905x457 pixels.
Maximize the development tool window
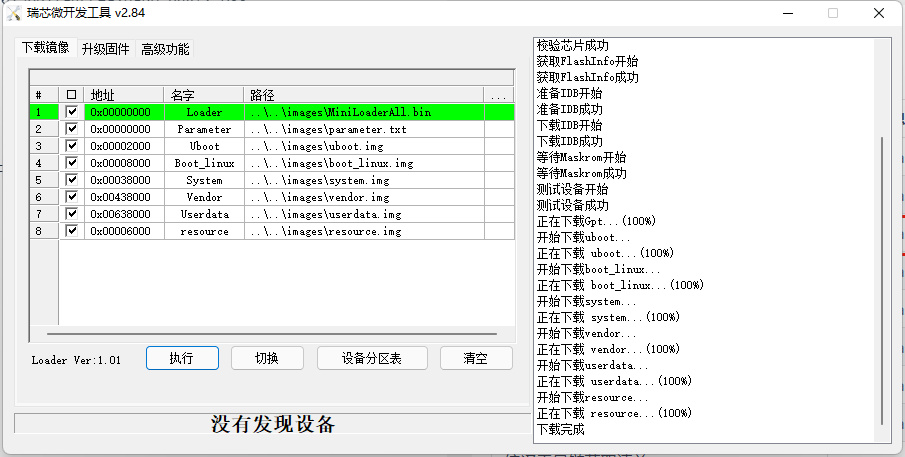click(x=832, y=13)
